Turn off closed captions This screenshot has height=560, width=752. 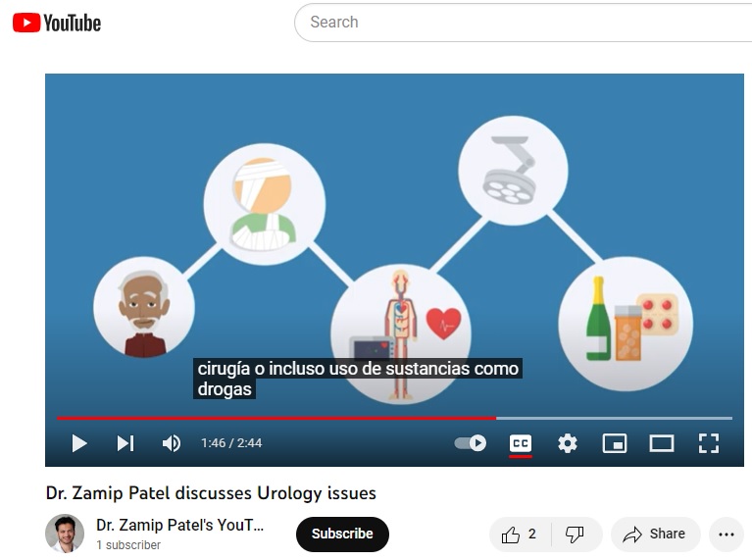click(521, 443)
